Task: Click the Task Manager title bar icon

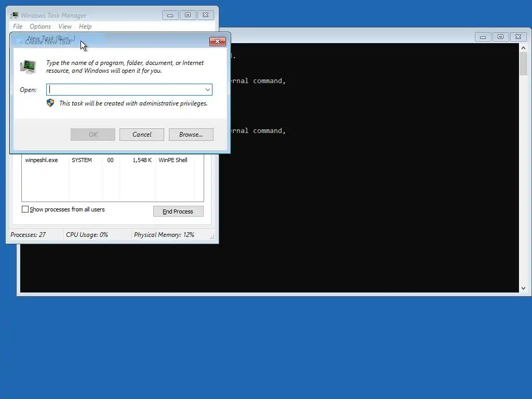Action: 14,15
